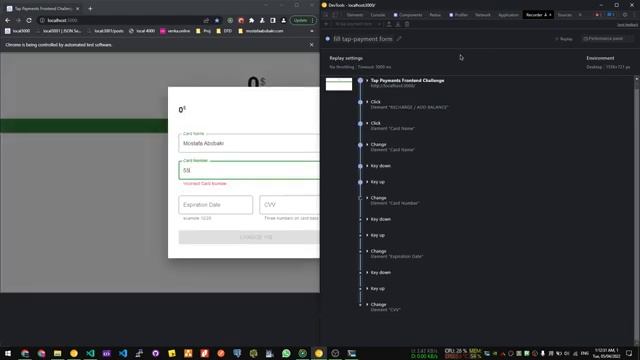Open WhatsApp from the taskbar

point(286,353)
